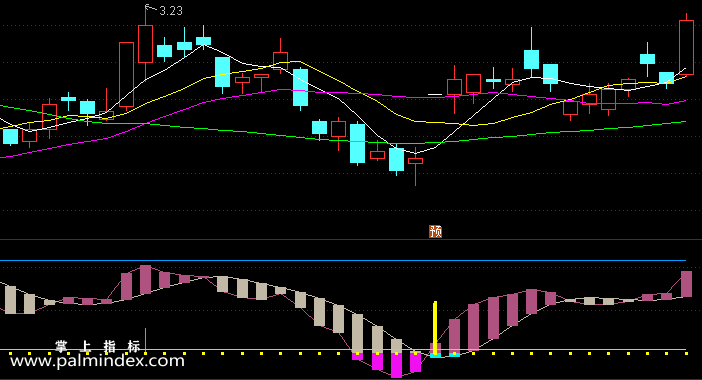This screenshot has width=702, height=380.
Task: Select the blue horizontal reference line
Action: tap(343, 260)
